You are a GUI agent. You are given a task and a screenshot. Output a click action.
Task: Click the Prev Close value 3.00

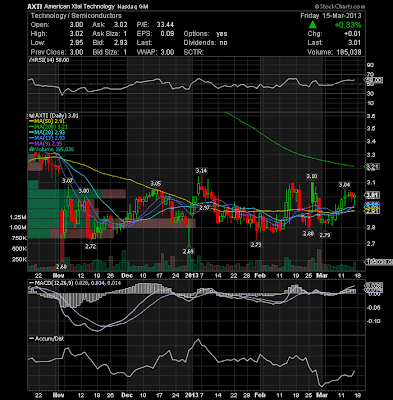point(76,52)
